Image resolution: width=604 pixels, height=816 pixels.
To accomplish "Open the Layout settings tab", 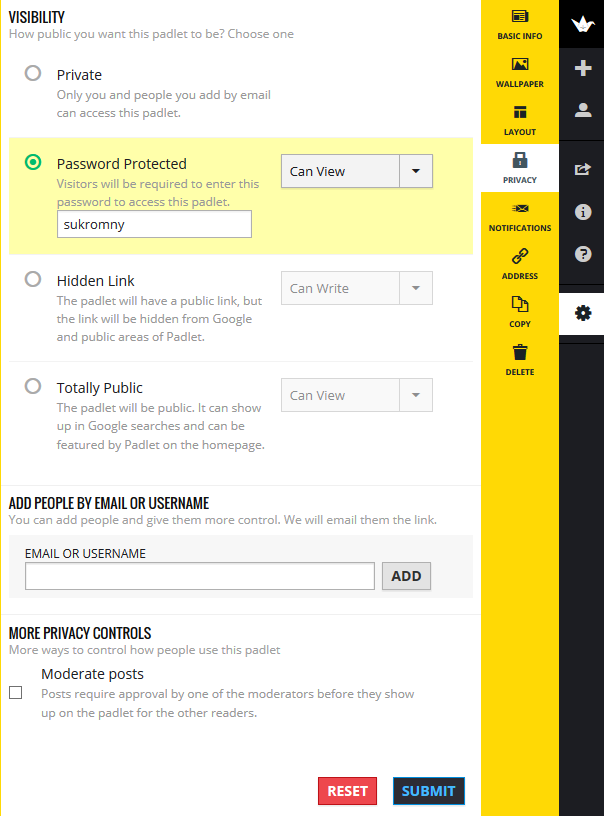I will pyautogui.click(x=520, y=120).
